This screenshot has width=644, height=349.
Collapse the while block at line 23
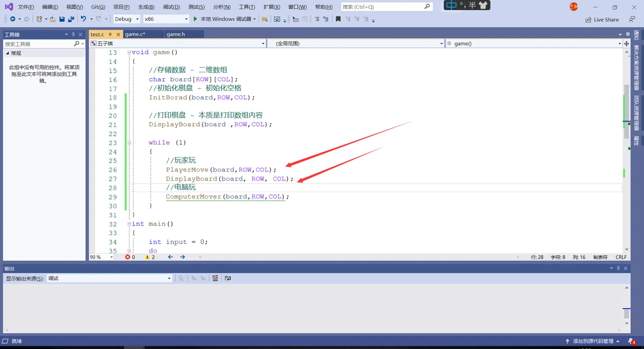pyautogui.click(x=128, y=143)
